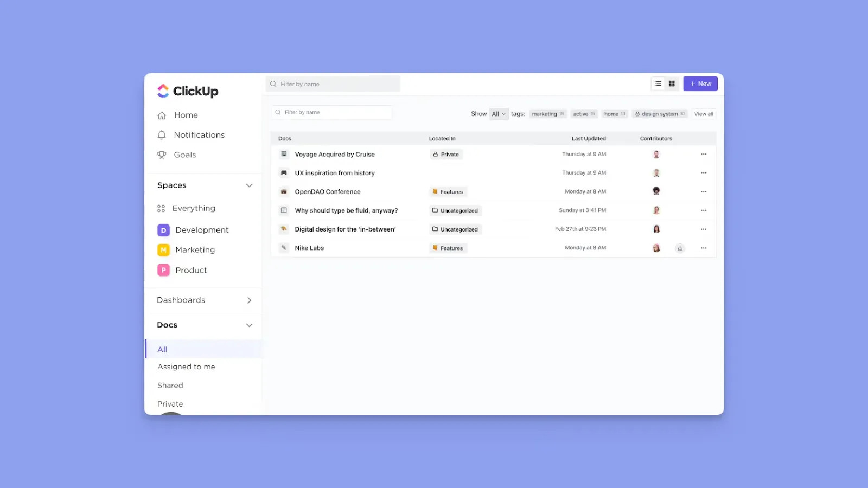
Task: Expand the Dashboards section
Action: pyautogui.click(x=249, y=300)
